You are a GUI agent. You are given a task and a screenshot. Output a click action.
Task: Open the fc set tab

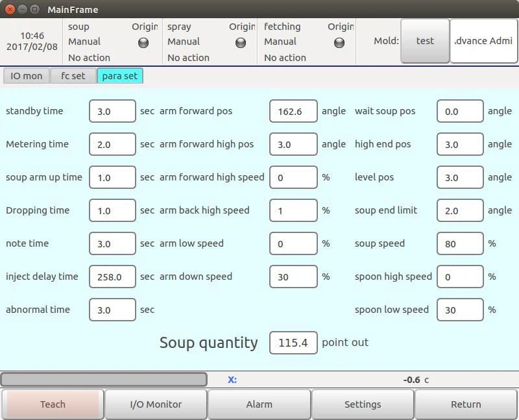click(x=73, y=76)
